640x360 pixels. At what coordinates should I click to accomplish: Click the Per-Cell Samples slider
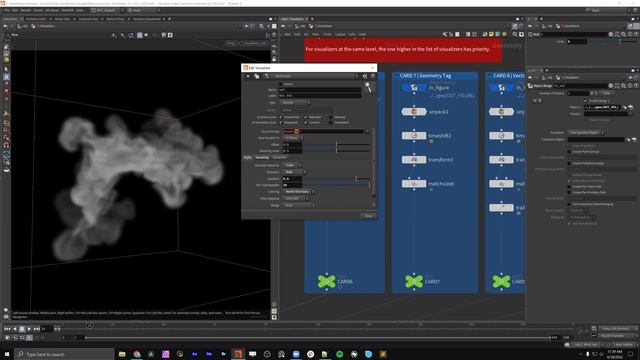336,185
